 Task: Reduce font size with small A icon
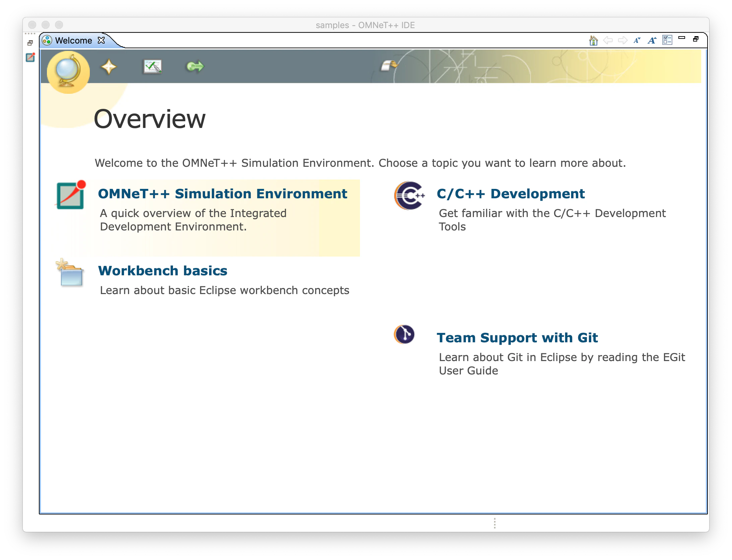(x=637, y=41)
